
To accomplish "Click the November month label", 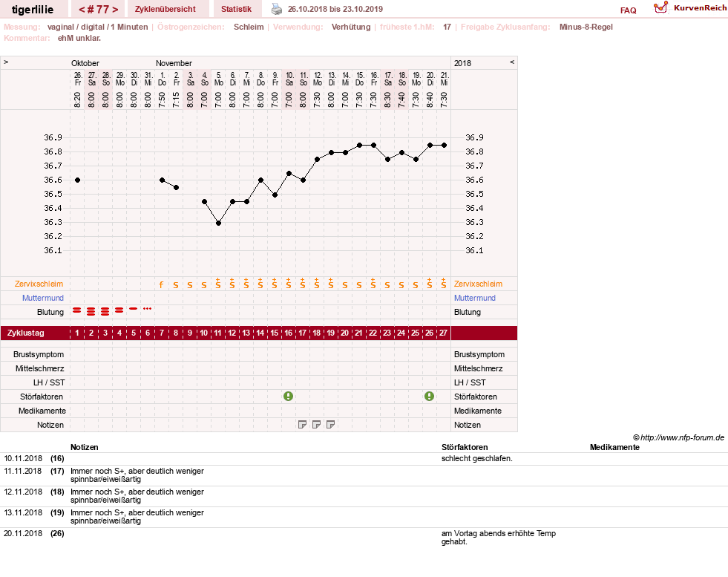I will tap(174, 63).
